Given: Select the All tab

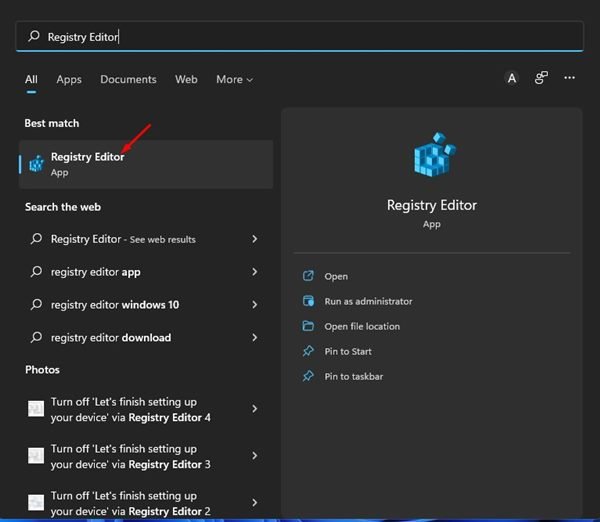Looking at the screenshot, I should point(31,79).
